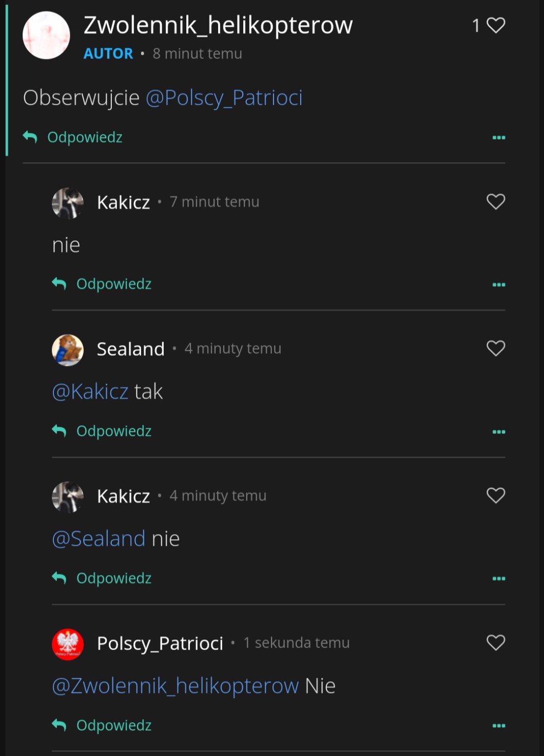Like Sealand's "tak" comment with the heart
Viewport: 544px width, 756px height.
496,348
